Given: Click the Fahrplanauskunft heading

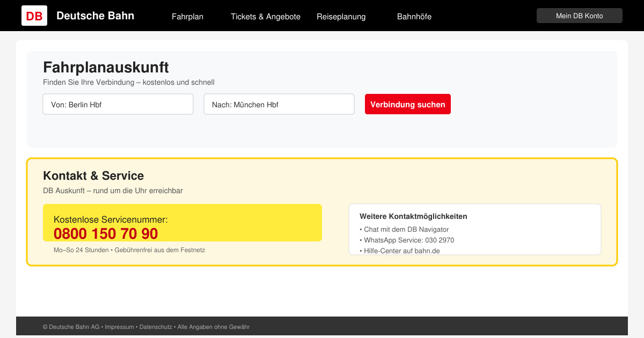Looking at the screenshot, I should click(x=106, y=67).
